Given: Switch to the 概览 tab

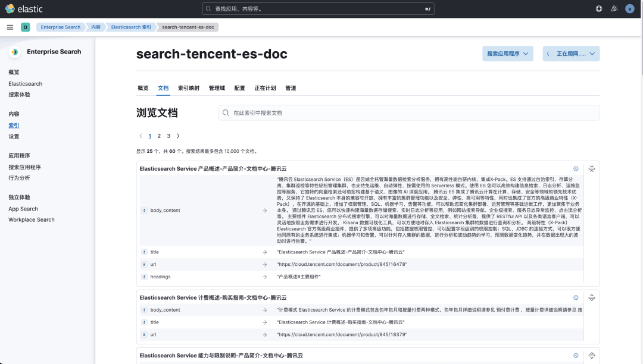Looking at the screenshot, I should 143,88.
